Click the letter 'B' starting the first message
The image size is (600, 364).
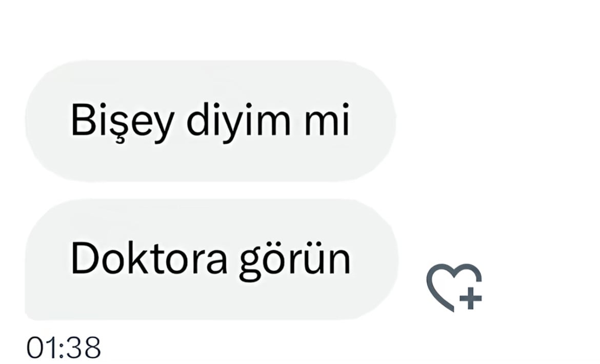click(83, 119)
